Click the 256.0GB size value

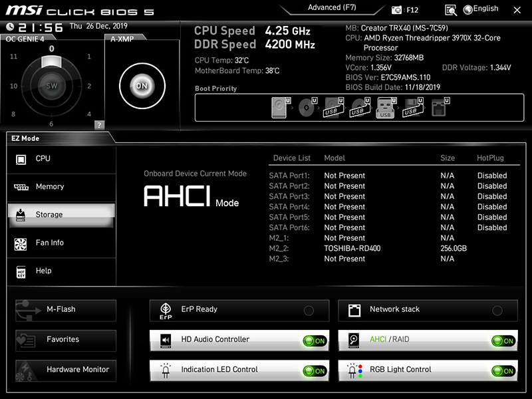[454, 248]
